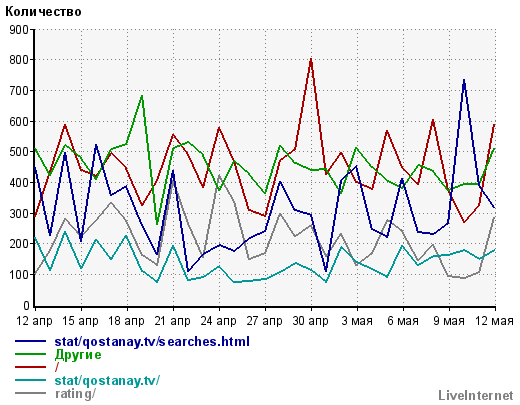Viewport: 520px width, 405px height.
Task: Click the 30 апр date label
Action: tap(310, 321)
